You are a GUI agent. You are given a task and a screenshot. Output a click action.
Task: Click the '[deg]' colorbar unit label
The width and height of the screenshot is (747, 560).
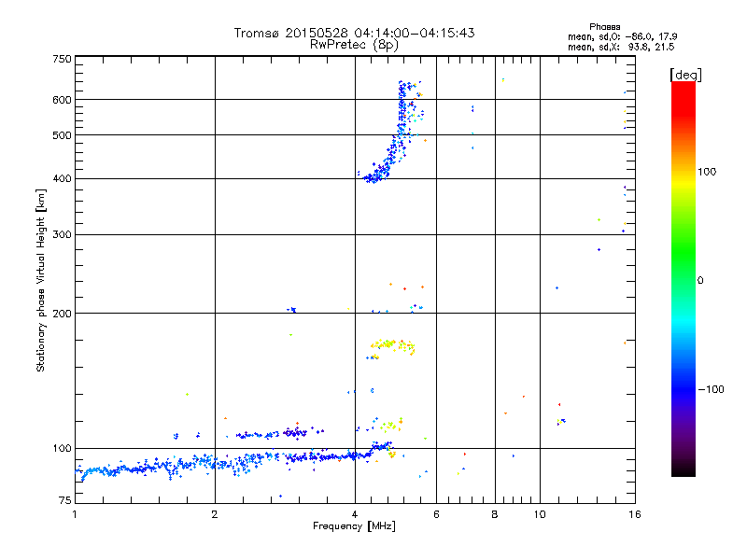685,75
